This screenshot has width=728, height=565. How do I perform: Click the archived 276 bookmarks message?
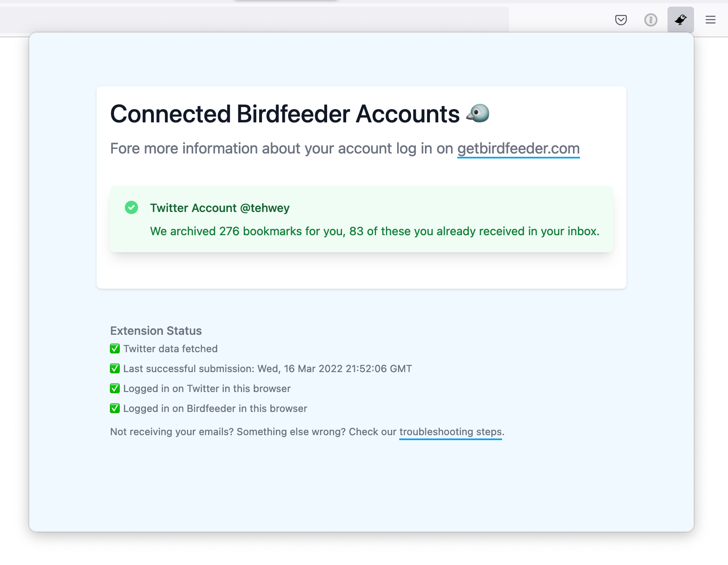click(x=374, y=231)
